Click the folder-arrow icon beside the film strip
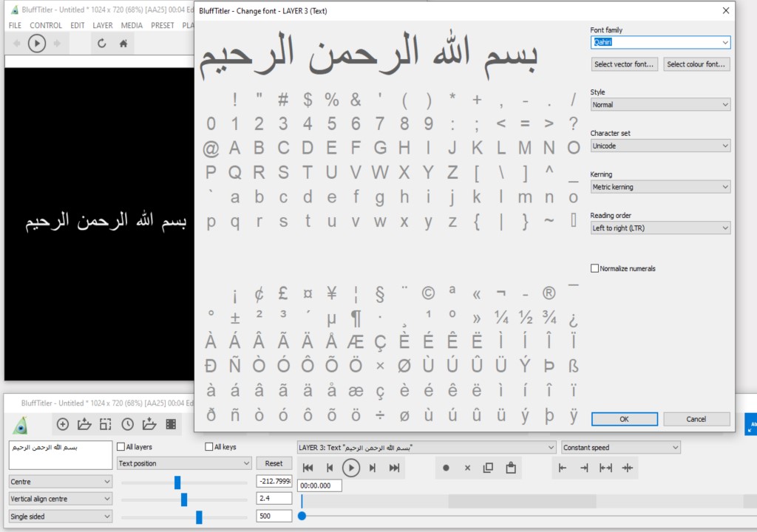 point(149,424)
